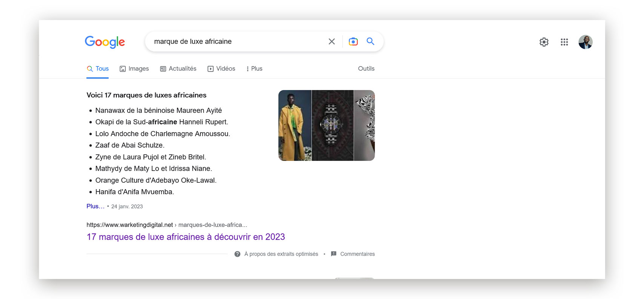Switch to the Vidéos tab

(221, 69)
